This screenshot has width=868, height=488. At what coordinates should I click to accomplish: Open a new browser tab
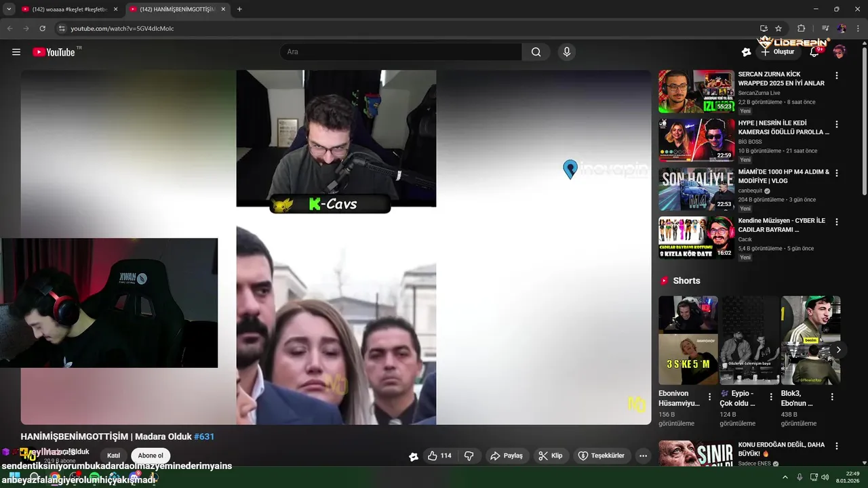[x=239, y=9]
